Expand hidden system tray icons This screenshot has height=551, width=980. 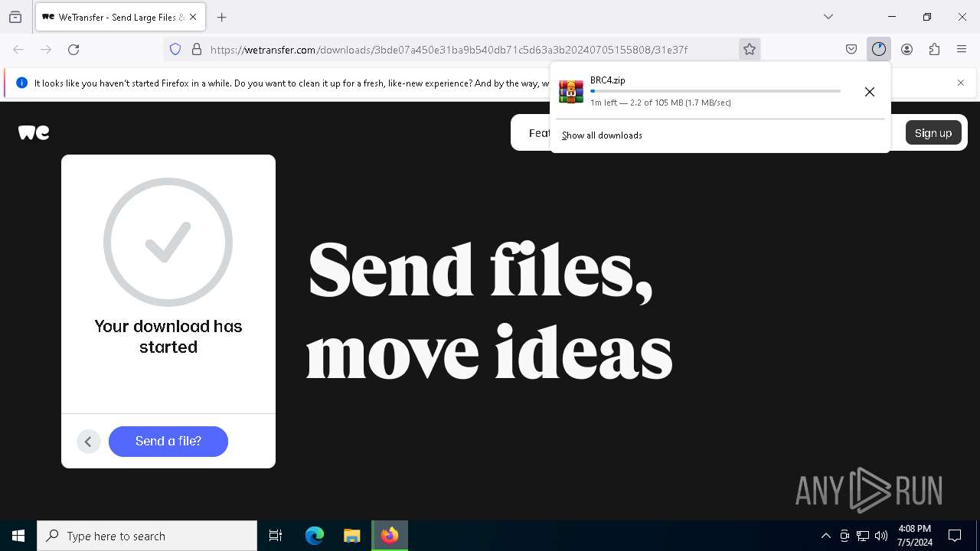pos(825,536)
